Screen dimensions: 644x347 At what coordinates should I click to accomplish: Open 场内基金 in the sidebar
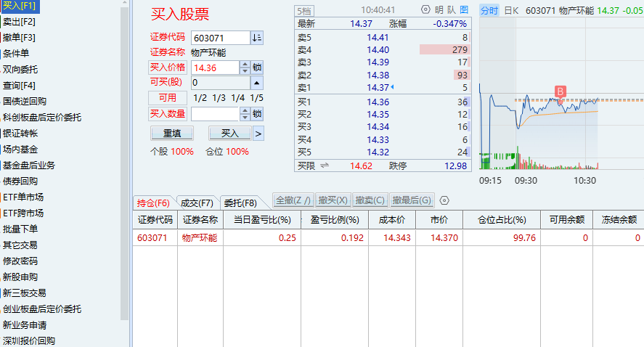[x=20, y=150]
